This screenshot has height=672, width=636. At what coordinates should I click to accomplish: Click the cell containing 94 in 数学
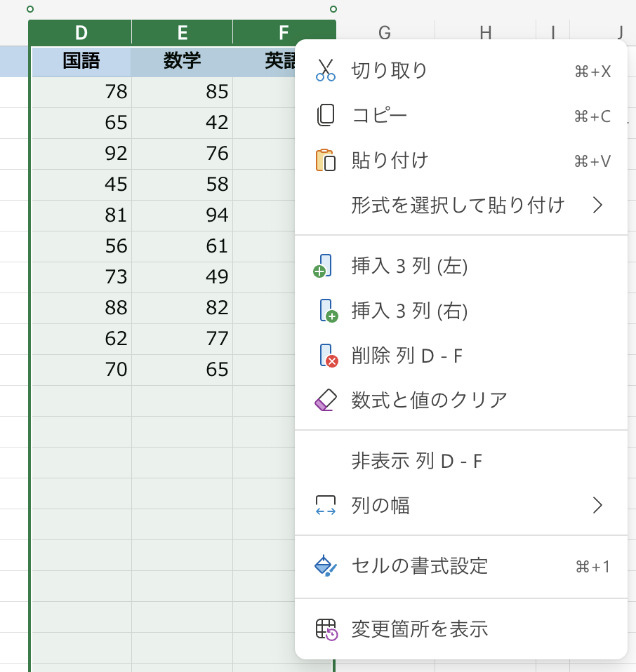[x=182, y=215]
